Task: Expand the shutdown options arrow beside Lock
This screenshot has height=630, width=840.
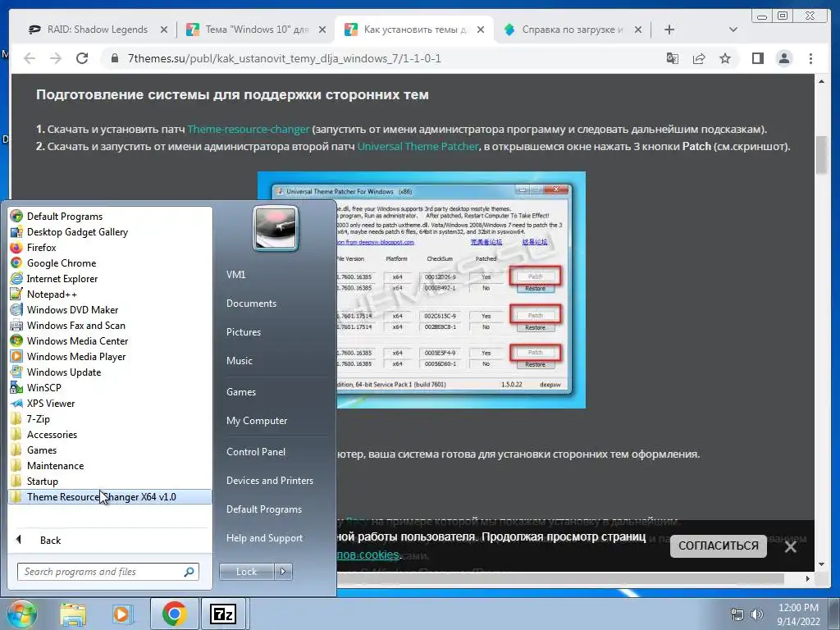Action: coord(283,572)
